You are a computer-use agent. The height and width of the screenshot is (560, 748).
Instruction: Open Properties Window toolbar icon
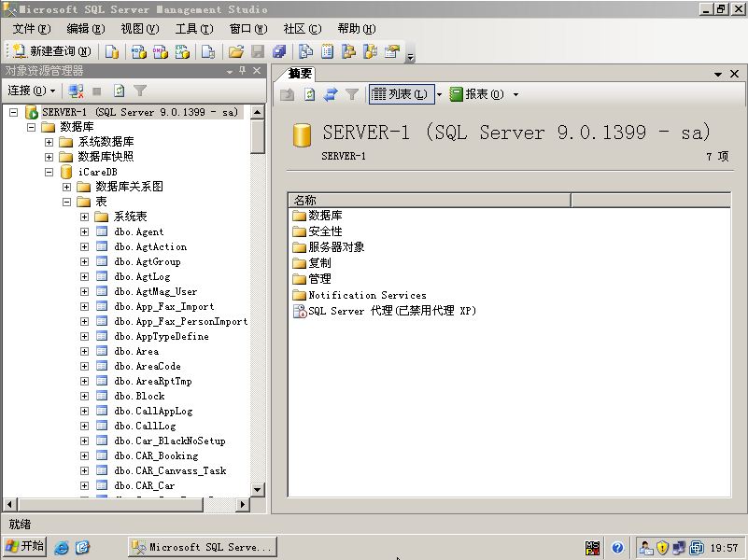click(x=392, y=51)
